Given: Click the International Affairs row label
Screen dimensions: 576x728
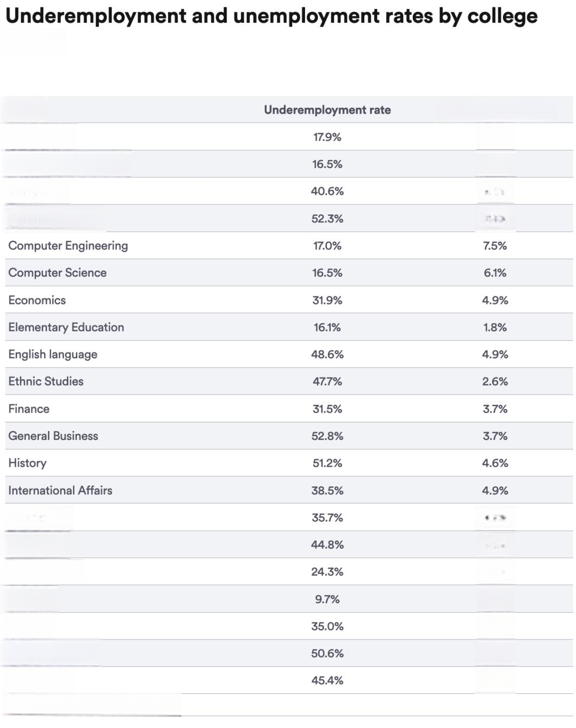Looking at the screenshot, I should (60, 491).
